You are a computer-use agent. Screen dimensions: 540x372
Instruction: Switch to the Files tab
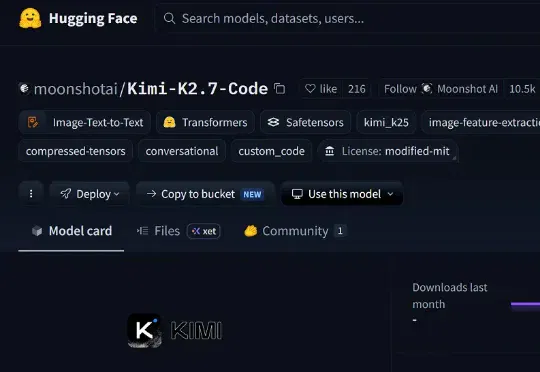click(x=178, y=231)
